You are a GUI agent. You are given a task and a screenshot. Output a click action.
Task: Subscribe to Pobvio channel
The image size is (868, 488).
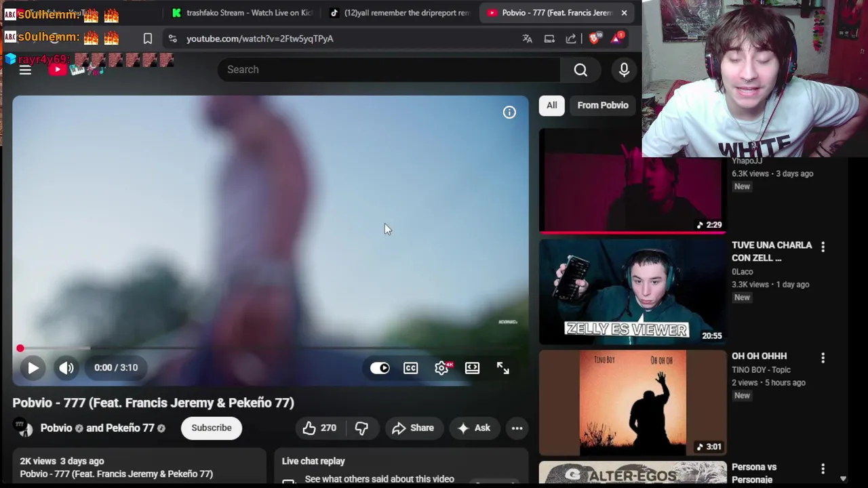coord(212,428)
